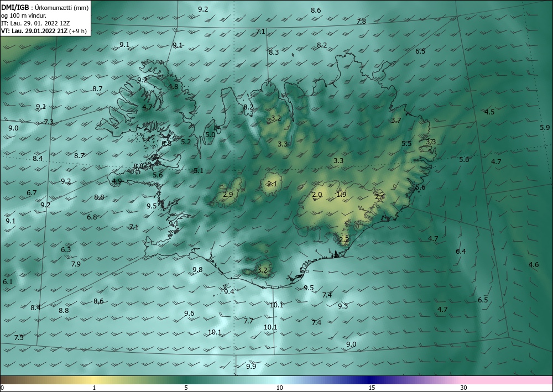Viewport: 553px width, 392px height.
Task: Click the 'DMI/IGB : Úrkomumætti (mm)' title line
Action: 45,7
